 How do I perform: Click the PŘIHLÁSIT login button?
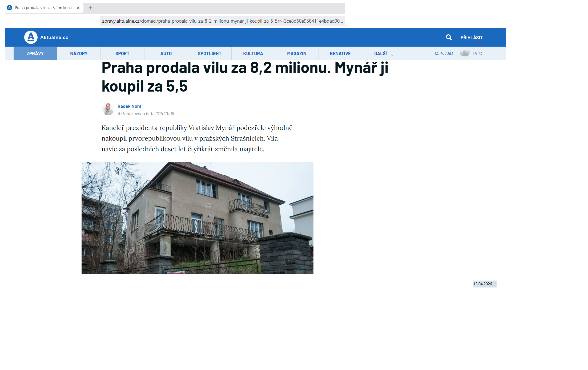471,38
